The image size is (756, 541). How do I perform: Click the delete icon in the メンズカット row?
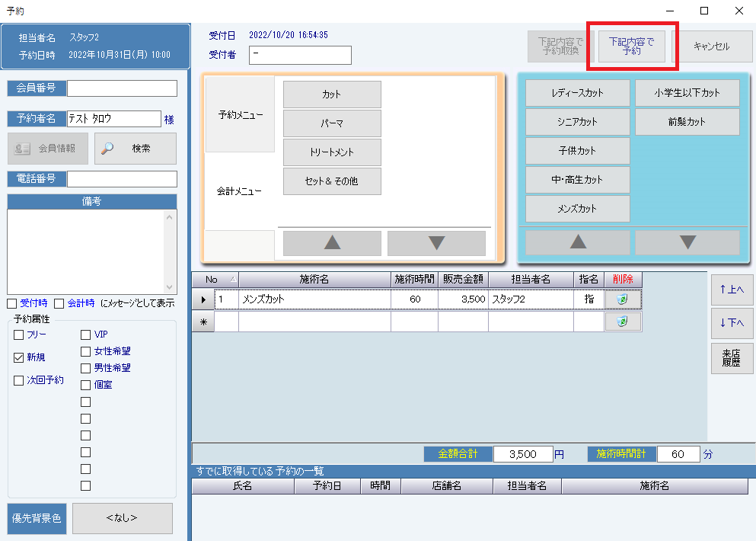coord(623,299)
